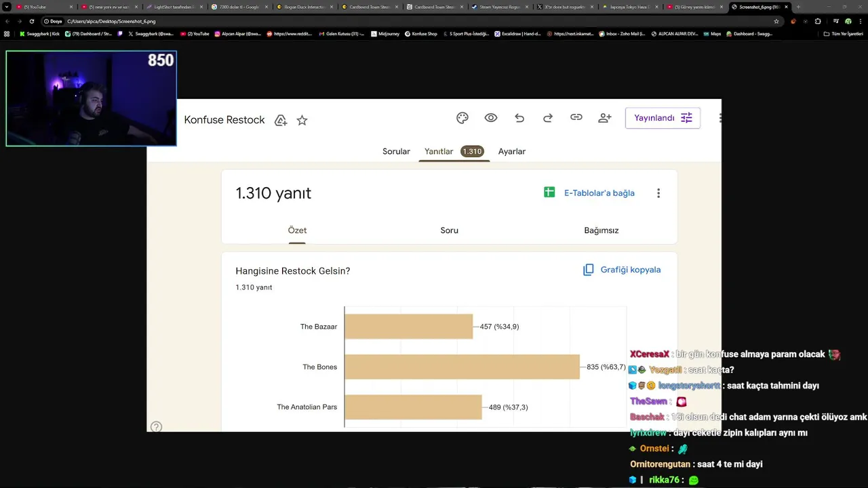Open the Swaggybark Kick bookmark
Image resolution: width=868 pixels, height=488 pixels.
click(x=40, y=34)
